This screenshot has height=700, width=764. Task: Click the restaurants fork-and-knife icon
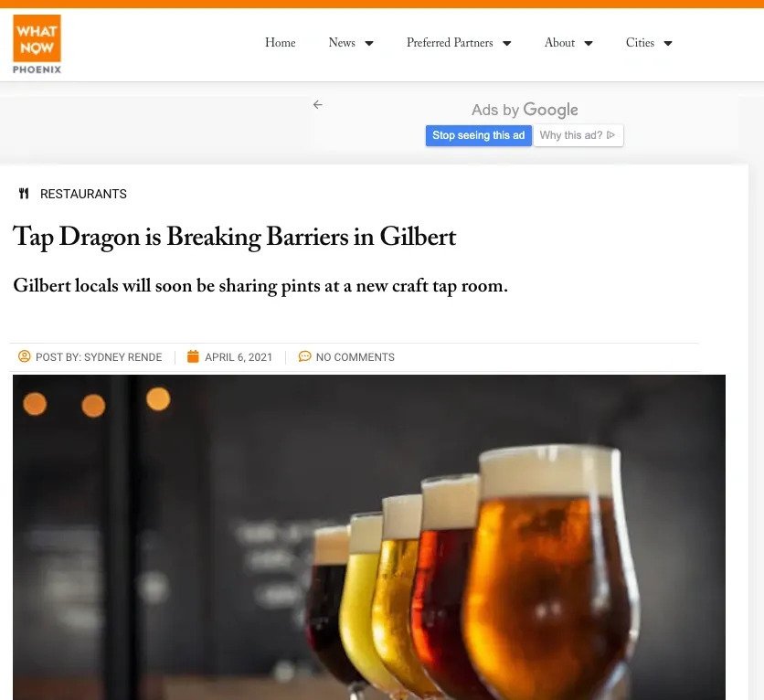[24, 193]
